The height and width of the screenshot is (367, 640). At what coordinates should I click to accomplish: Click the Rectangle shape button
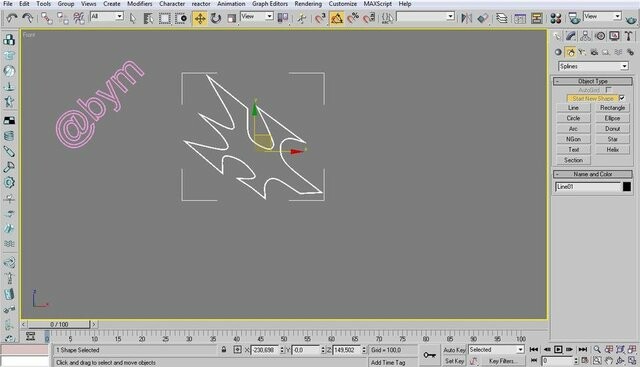(x=612, y=108)
